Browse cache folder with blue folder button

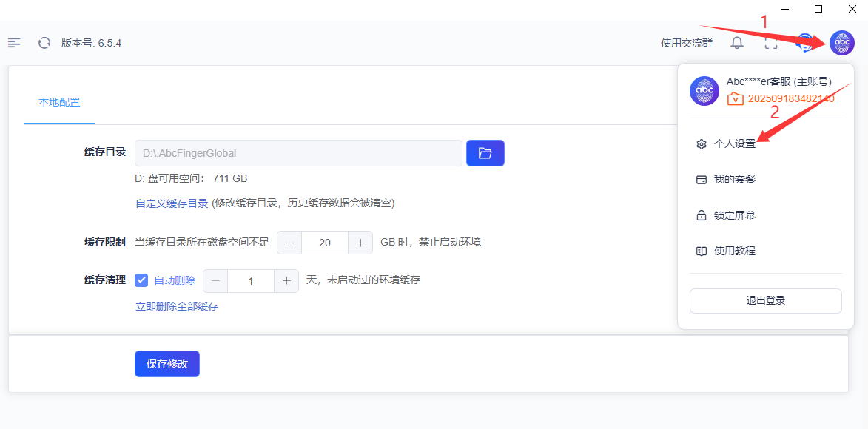[485, 153]
